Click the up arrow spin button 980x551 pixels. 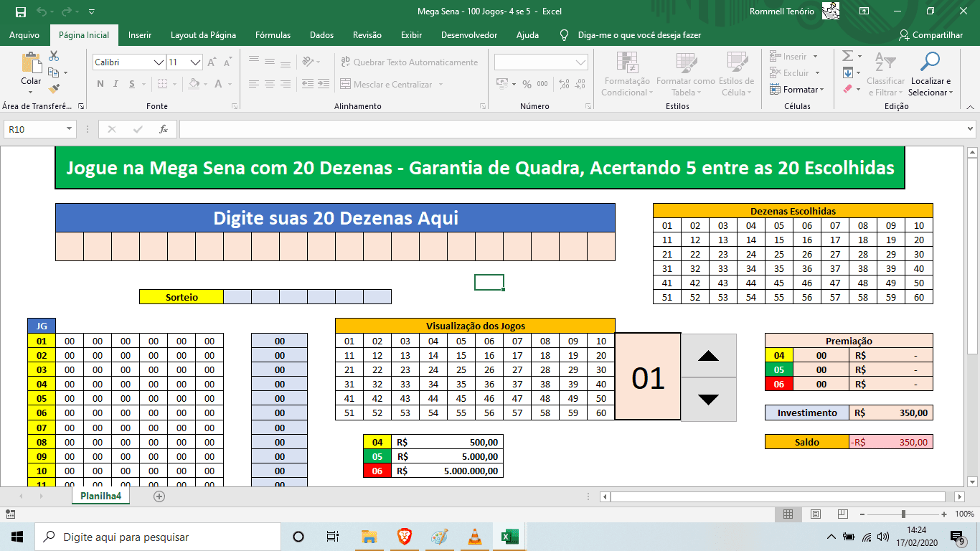tap(708, 356)
